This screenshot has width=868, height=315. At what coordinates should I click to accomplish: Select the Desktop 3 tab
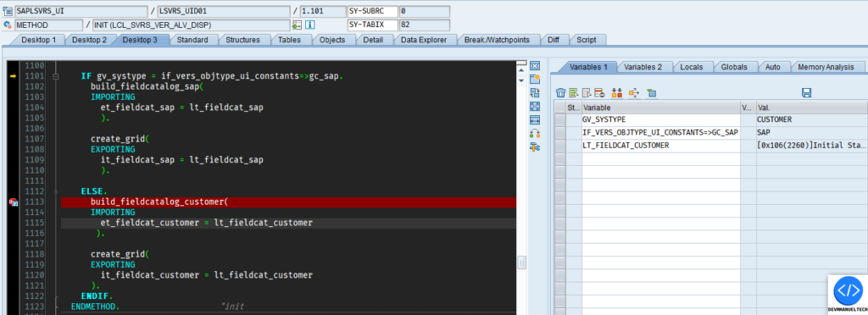[140, 40]
